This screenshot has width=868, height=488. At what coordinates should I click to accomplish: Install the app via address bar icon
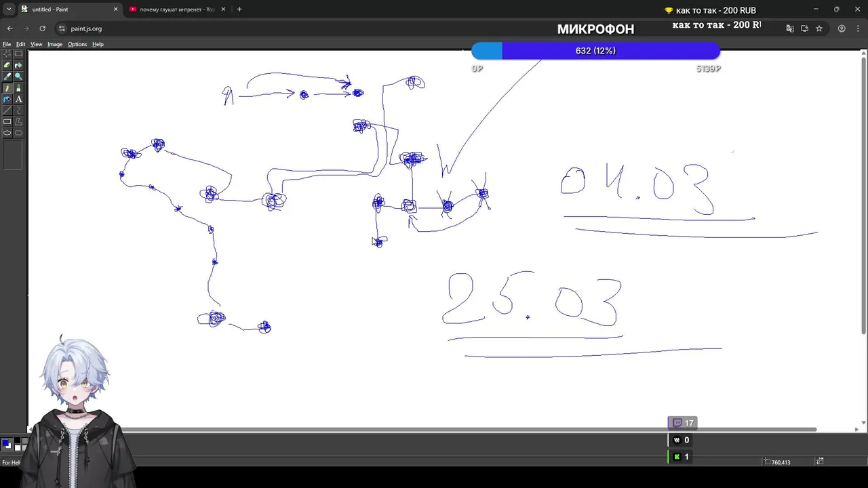click(x=804, y=28)
